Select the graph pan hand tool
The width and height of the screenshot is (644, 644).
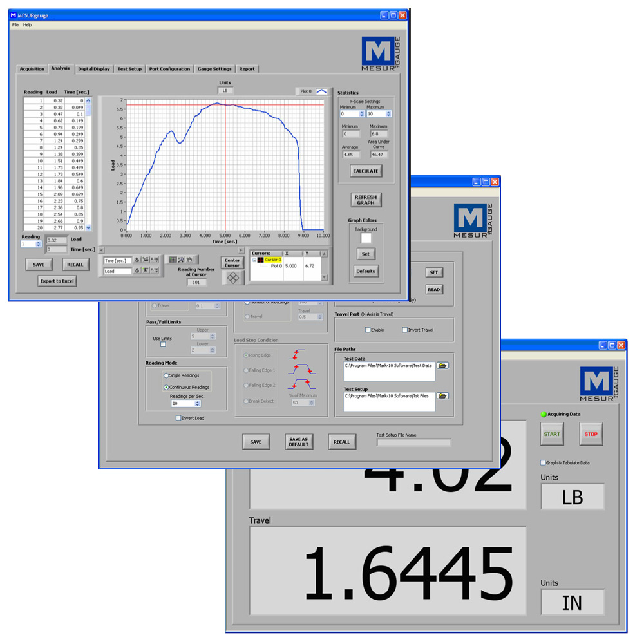(x=190, y=260)
